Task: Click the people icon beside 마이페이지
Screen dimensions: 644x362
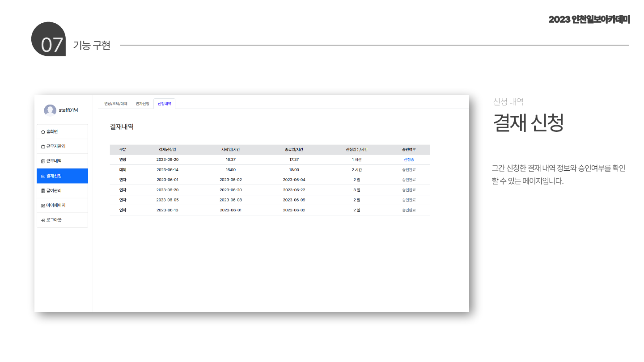Action: pos(43,205)
